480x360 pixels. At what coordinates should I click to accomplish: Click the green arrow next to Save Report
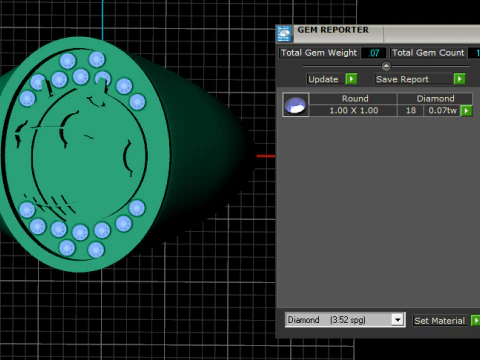click(460, 79)
